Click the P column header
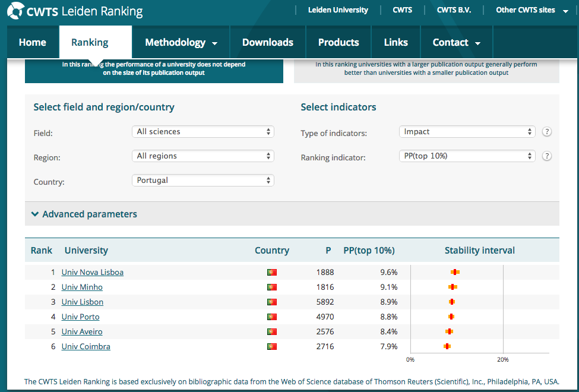 point(328,251)
